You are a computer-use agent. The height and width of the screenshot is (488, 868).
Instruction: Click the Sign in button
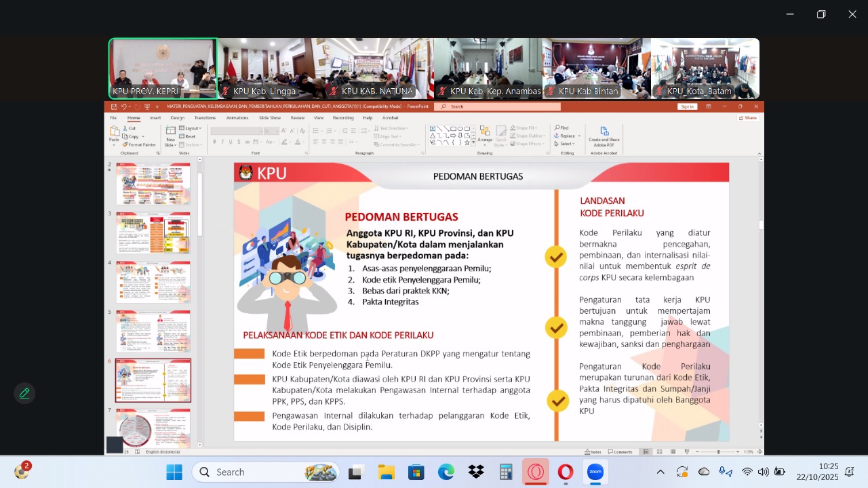coord(687,106)
